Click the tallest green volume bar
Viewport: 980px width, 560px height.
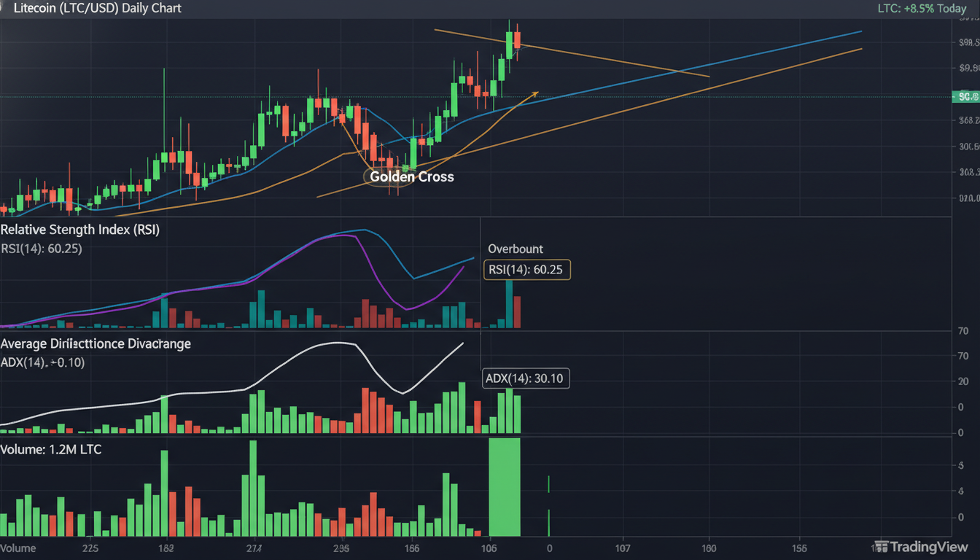505,485
